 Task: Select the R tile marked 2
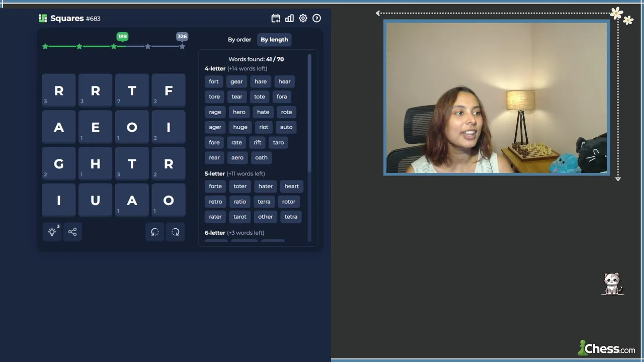click(169, 163)
